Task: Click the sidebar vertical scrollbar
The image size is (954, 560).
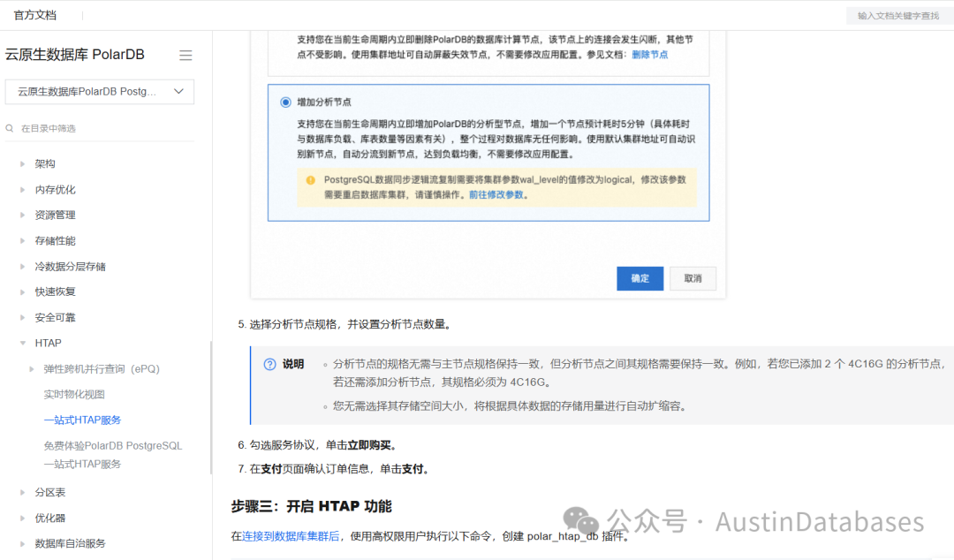Action: tap(211, 407)
